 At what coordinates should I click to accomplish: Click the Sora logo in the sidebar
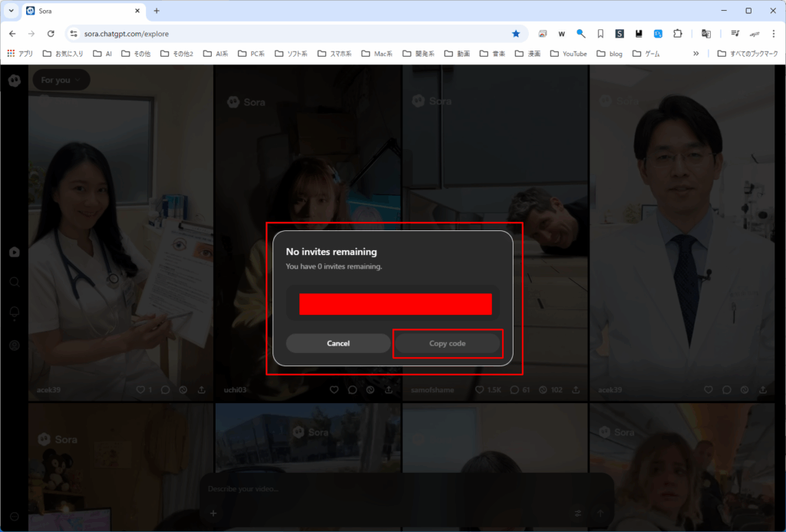tap(14, 80)
